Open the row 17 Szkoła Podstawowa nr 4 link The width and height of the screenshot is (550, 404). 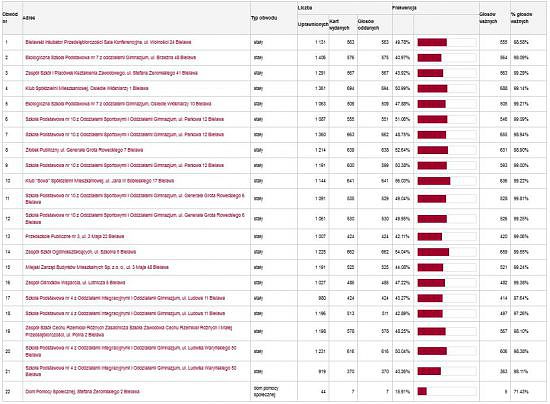[125, 298]
